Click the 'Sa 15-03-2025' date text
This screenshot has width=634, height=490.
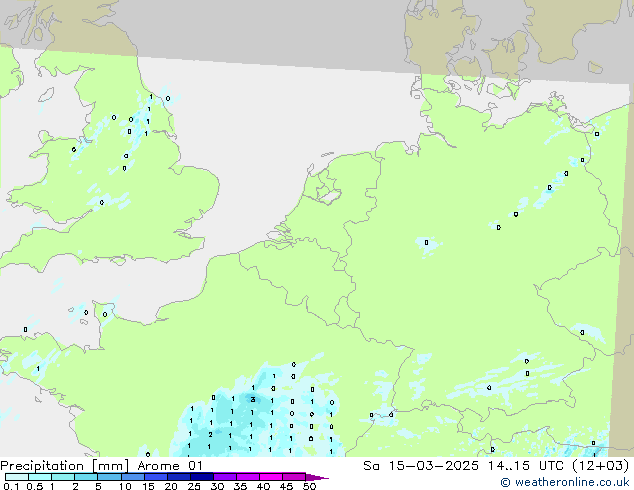tap(421, 466)
